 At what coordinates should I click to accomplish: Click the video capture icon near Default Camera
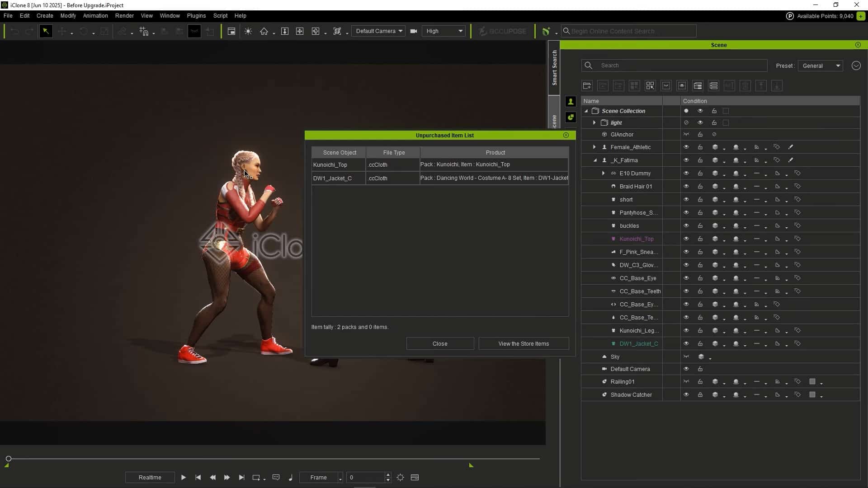coord(414,31)
